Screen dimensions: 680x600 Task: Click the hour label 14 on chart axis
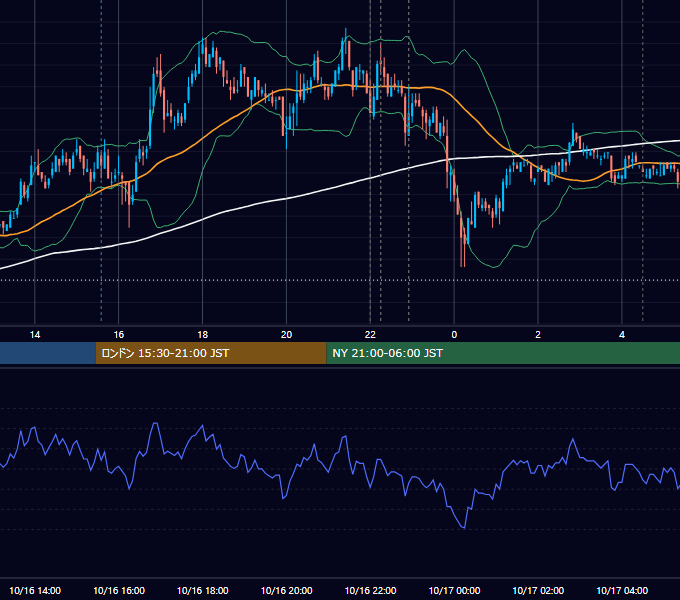point(35,335)
